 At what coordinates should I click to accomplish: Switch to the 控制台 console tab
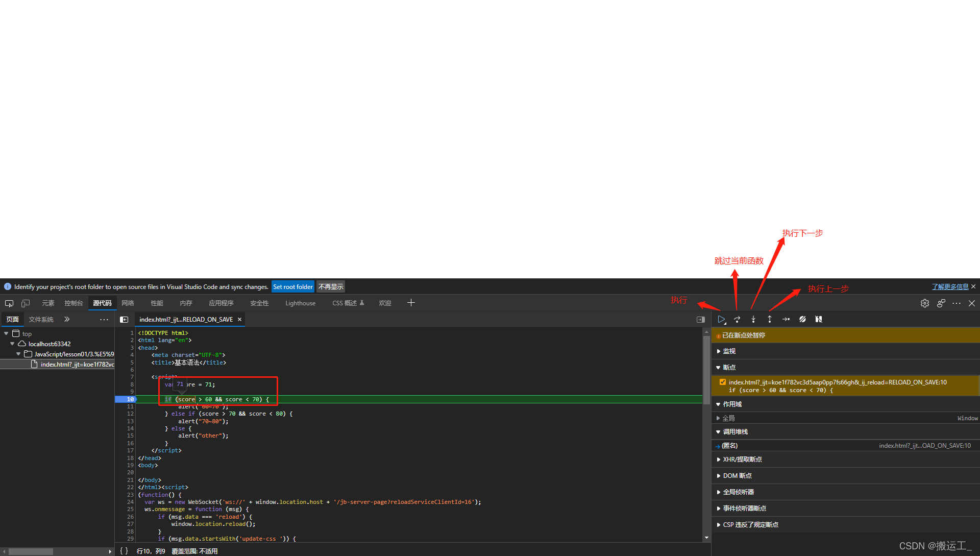[73, 303]
